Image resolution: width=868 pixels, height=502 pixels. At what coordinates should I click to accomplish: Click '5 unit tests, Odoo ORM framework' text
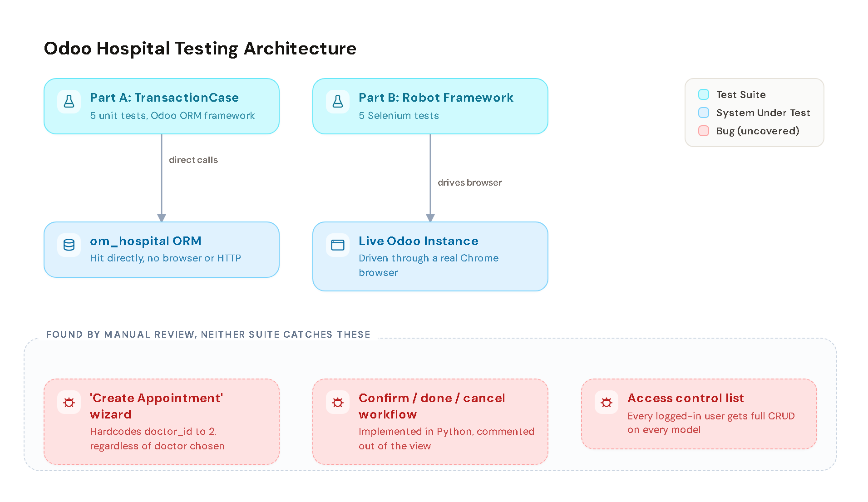pos(172,116)
